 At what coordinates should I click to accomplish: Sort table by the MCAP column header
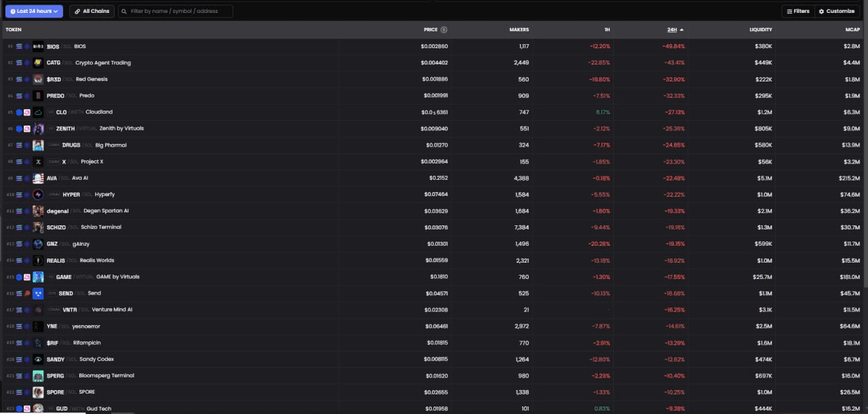pos(852,30)
